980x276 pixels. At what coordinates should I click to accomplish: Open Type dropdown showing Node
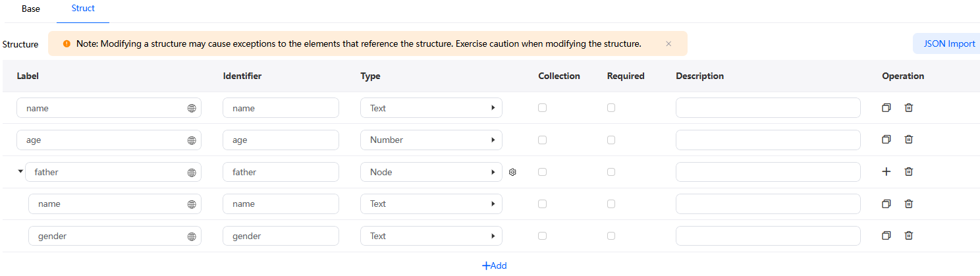(x=431, y=172)
